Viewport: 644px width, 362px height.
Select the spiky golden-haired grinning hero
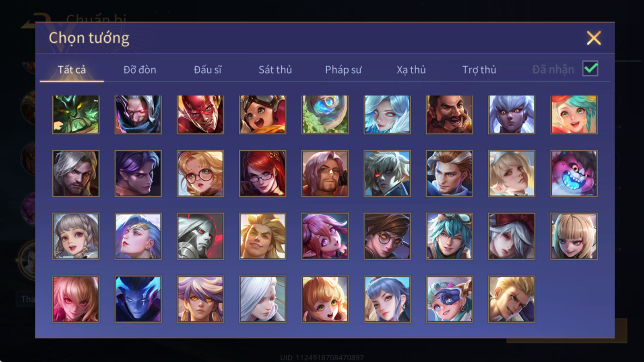[262, 236]
